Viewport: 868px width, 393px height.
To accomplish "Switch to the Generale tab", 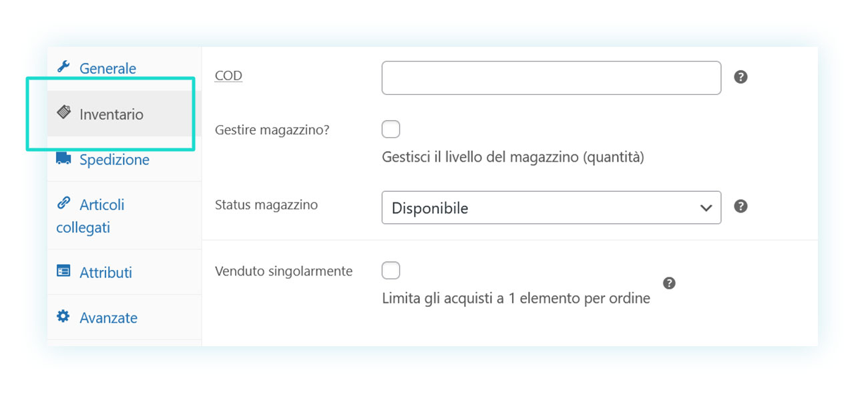I will (x=107, y=69).
